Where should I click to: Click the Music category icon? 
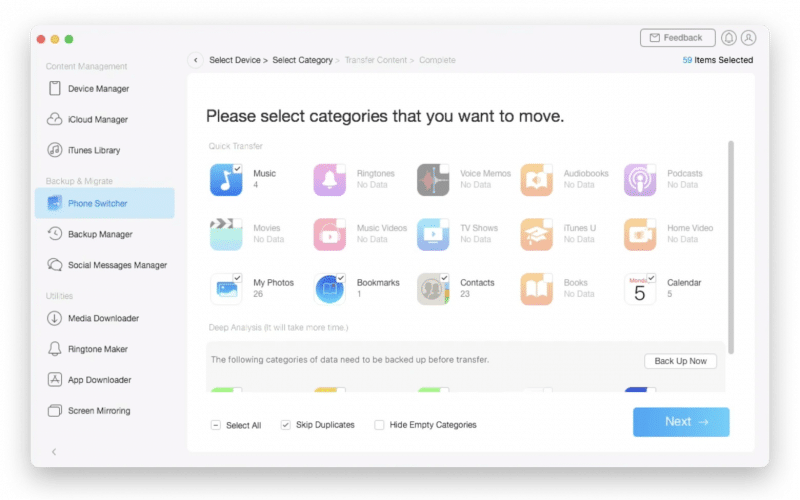tap(226, 180)
